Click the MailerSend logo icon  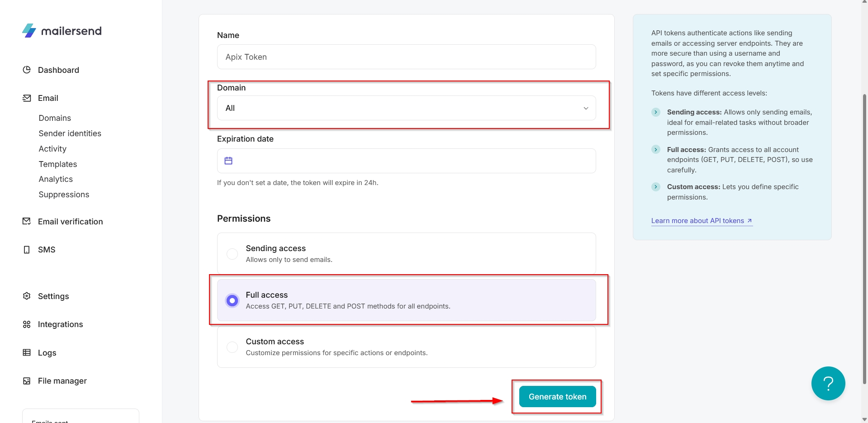pos(29,30)
